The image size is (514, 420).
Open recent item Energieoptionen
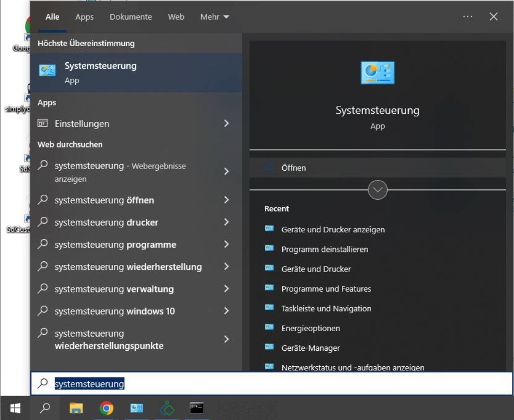tap(311, 328)
